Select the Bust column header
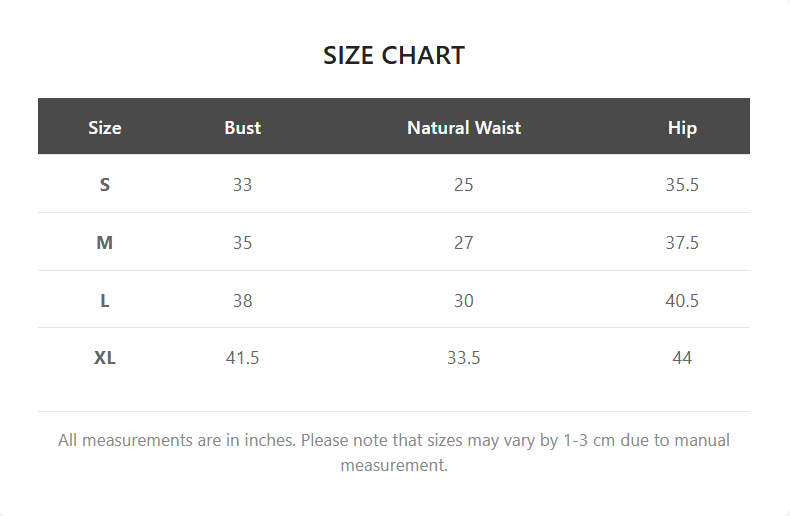The height and width of the screenshot is (516, 790). (x=243, y=127)
